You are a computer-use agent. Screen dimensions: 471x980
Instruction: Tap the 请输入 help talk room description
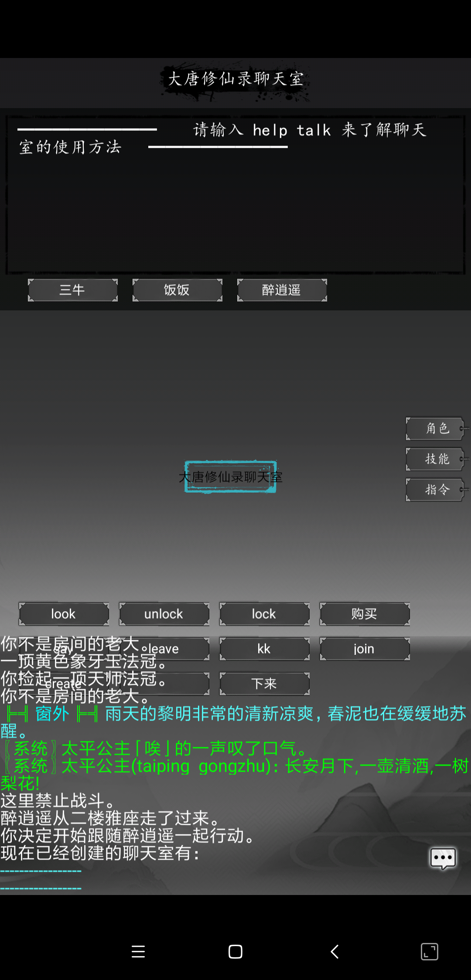(222, 139)
